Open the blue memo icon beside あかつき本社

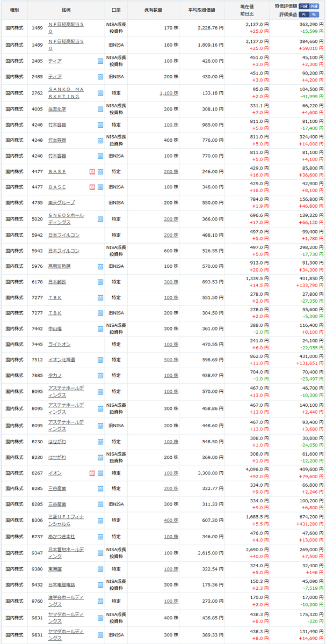point(100,537)
